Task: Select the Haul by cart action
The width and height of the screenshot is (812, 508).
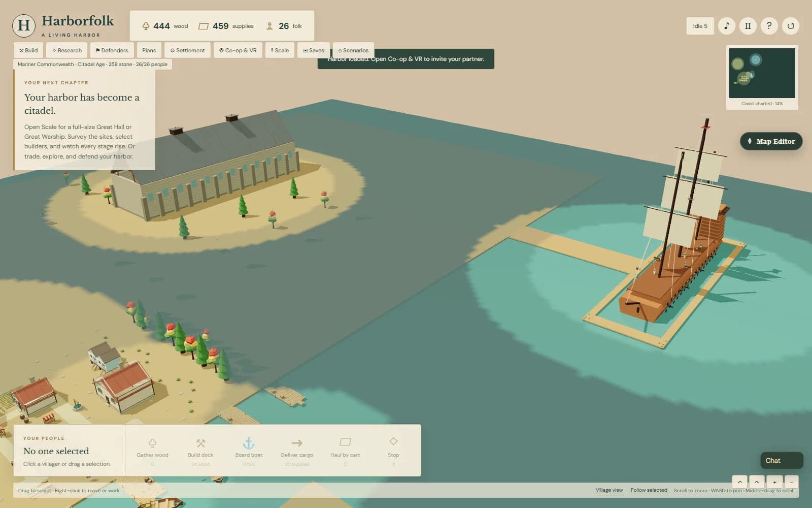Action: [345, 450]
